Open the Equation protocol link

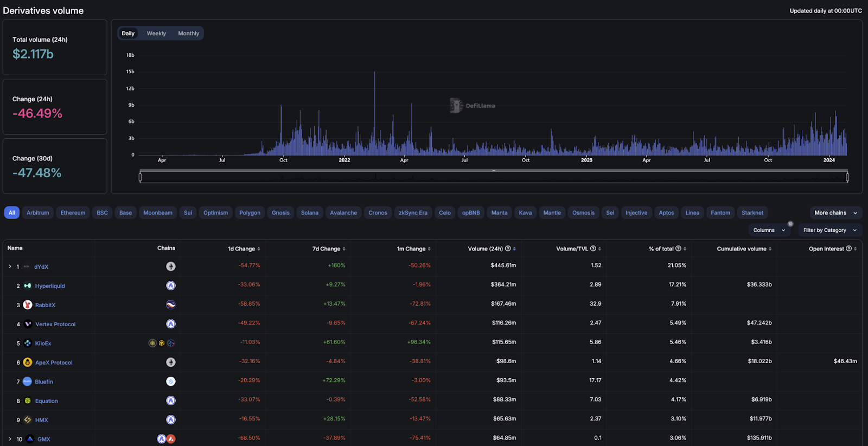(x=47, y=401)
